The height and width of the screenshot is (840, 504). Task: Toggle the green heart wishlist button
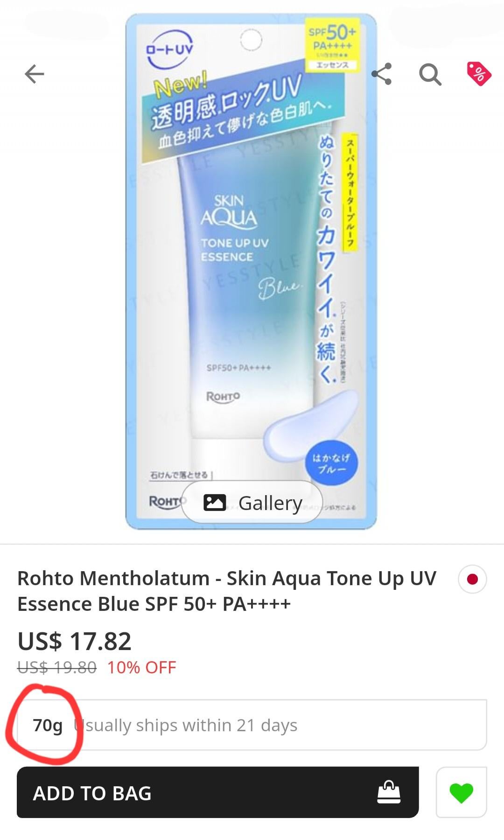(462, 792)
